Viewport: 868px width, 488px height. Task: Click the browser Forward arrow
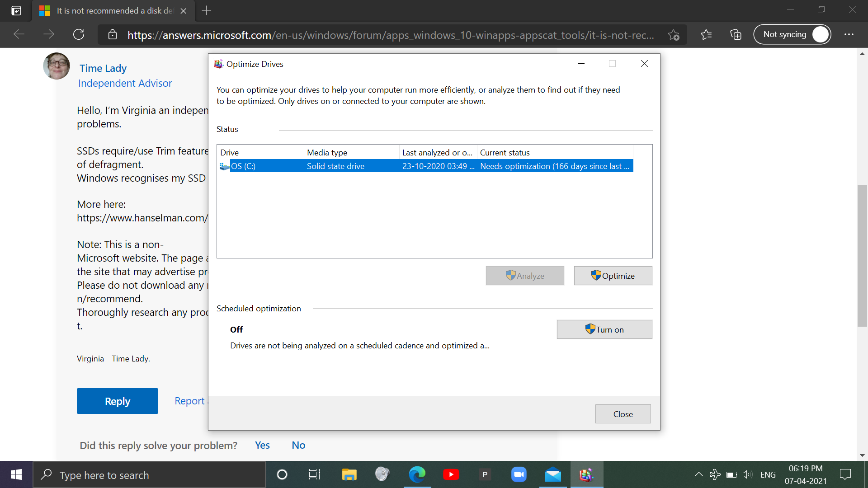point(49,34)
